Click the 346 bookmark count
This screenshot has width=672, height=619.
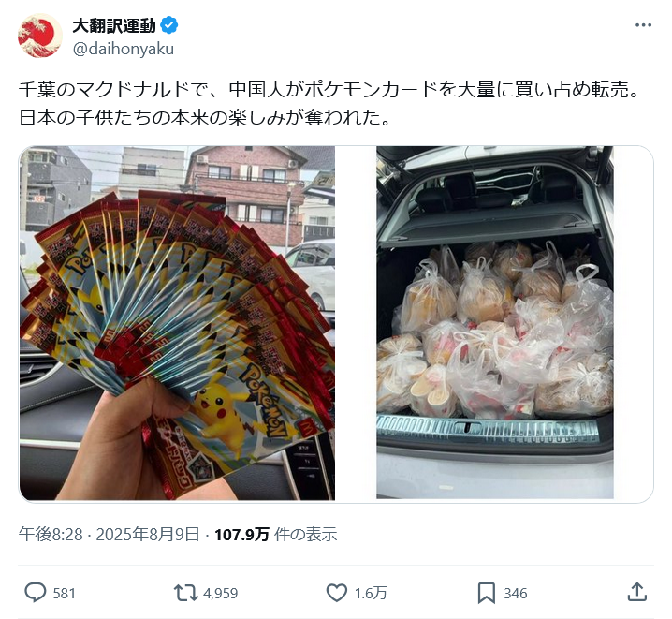click(x=516, y=594)
